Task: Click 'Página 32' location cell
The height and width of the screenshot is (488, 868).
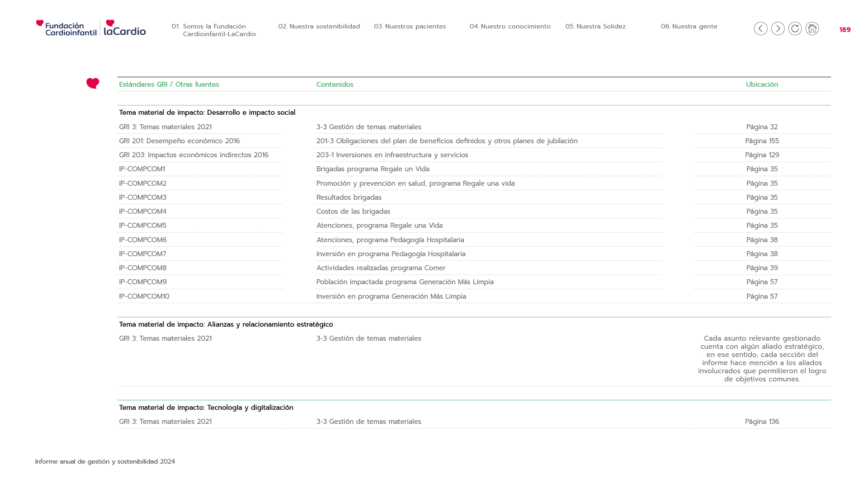Action: [x=762, y=127]
